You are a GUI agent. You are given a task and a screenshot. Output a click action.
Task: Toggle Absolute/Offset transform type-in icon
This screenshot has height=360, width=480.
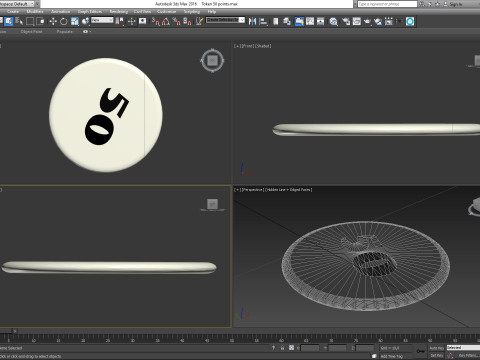click(291, 348)
